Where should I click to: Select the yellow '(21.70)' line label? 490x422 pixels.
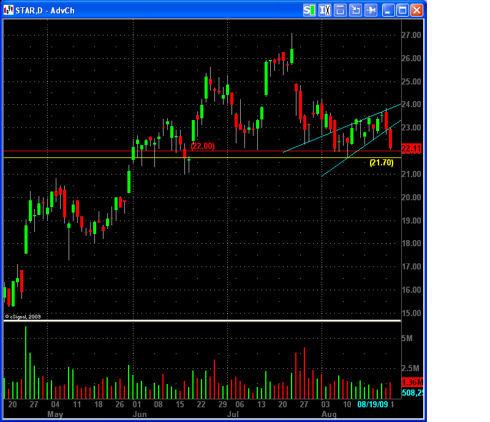[x=381, y=163]
